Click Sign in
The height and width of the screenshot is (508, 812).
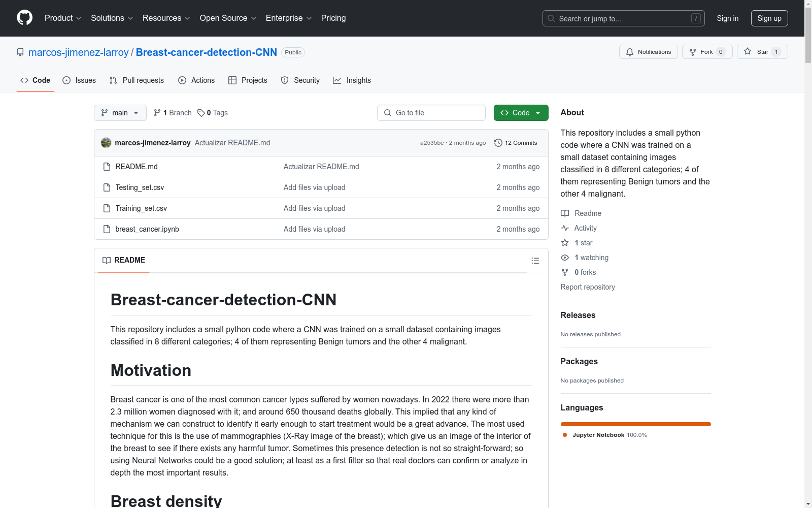728,18
